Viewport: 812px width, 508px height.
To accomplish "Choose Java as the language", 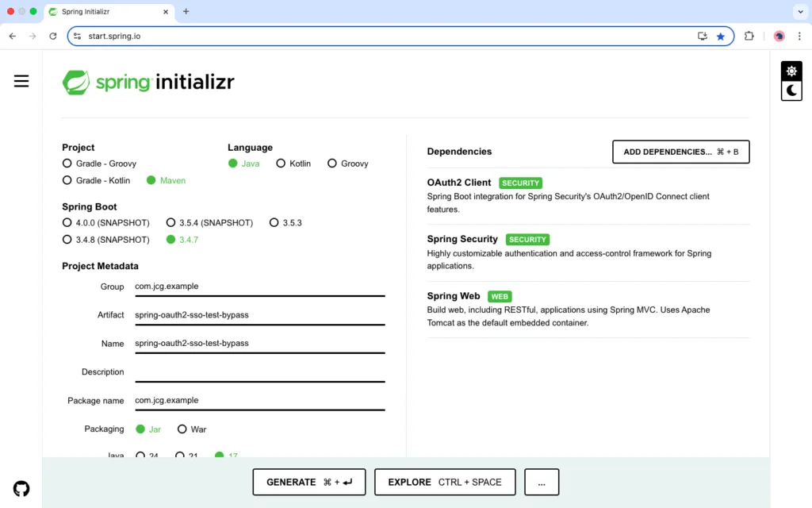I will pyautogui.click(x=244, y=164).
